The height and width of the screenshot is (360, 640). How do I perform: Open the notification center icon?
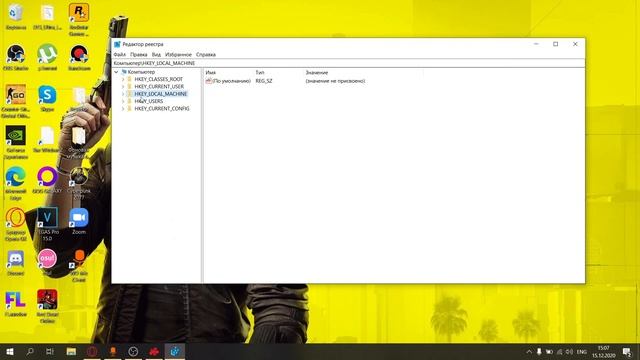627,351
